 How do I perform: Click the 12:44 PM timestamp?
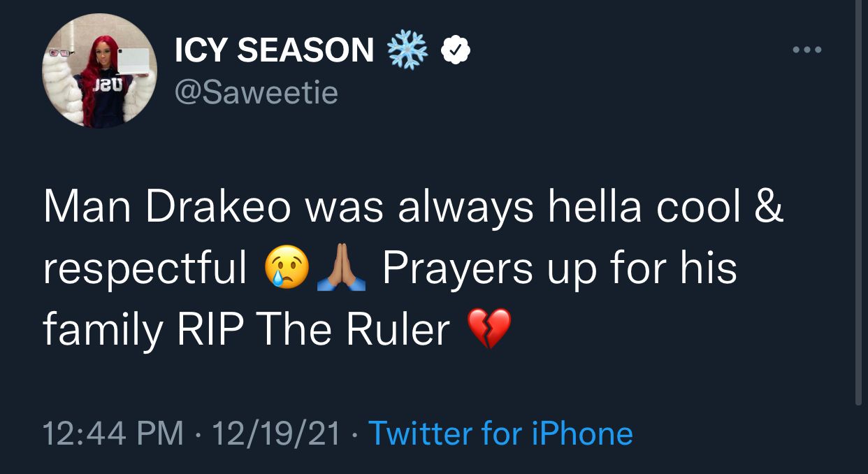pyautogui.click(x=114, y=433)
